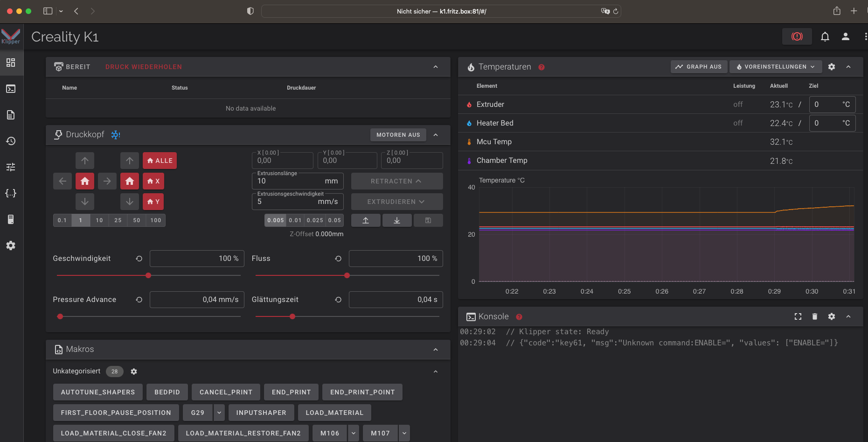Open temperature panel settings gear
868x442 pixels.
click(832, 67)
